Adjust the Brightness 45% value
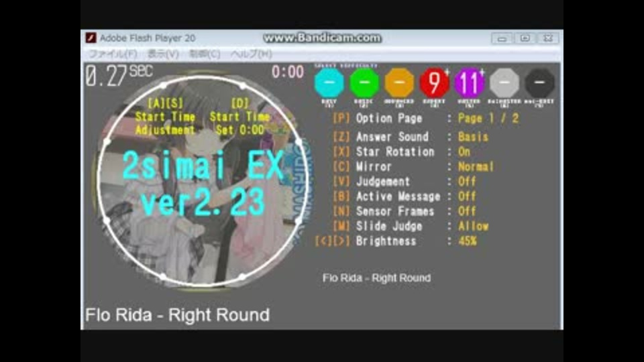 pyautogui.click(x=468, y=241)
